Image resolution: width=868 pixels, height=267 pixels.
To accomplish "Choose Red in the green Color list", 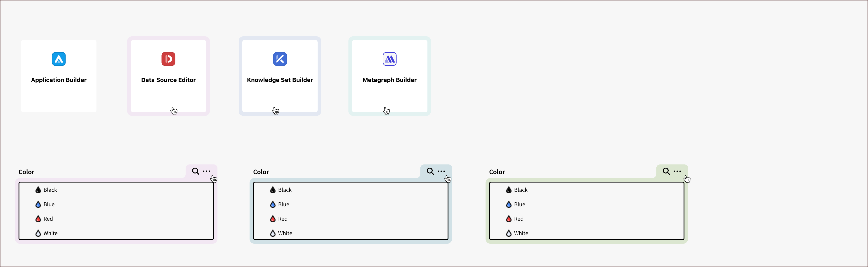I will pyautogui.click(x=519, y=219).
